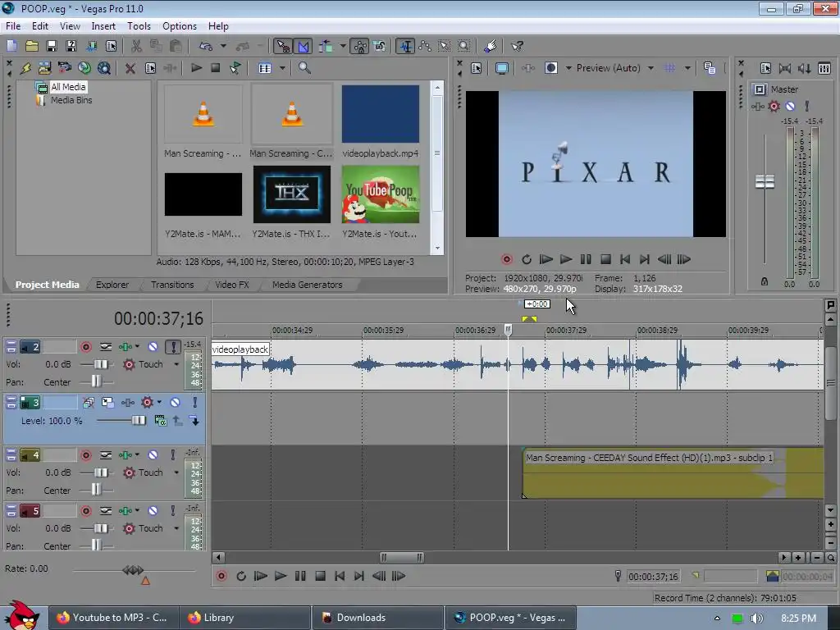Select the YouTube Poop media thumbnail
Screen dimensions: 840x630
point(381,194)
